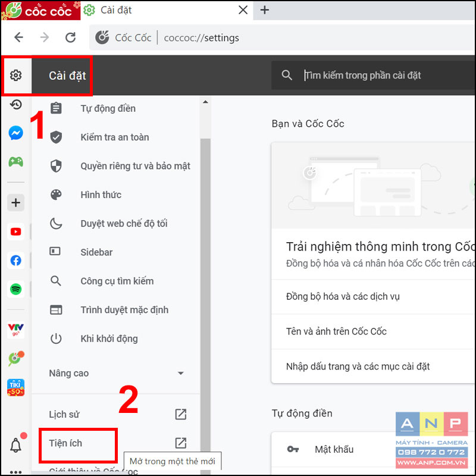Viewport: 476px width, 476px height.
Task: Open Messenger in the sidebar
Action: pos(16,133)
